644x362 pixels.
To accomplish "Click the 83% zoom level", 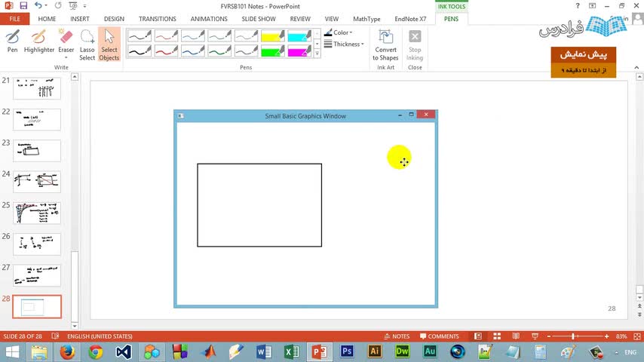I will [621, 336].
